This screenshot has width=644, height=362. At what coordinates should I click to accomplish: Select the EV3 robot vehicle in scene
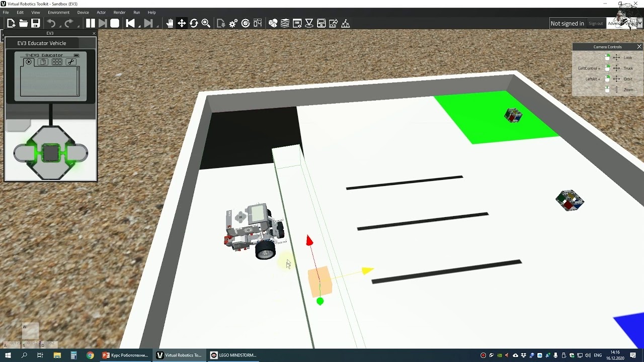pyautogui.click(x=256, y=230)
